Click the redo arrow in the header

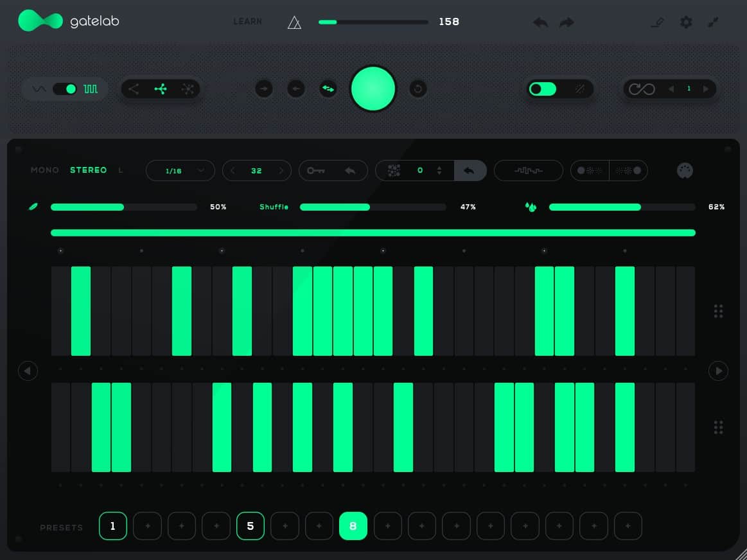(x=567, y=22)
